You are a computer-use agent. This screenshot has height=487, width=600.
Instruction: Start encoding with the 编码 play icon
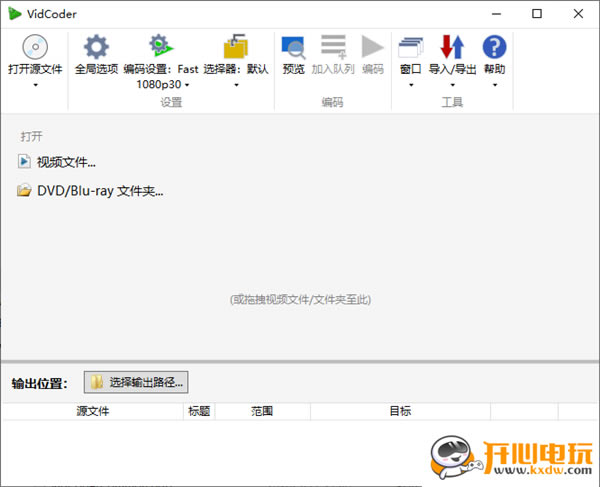[372, 47]
